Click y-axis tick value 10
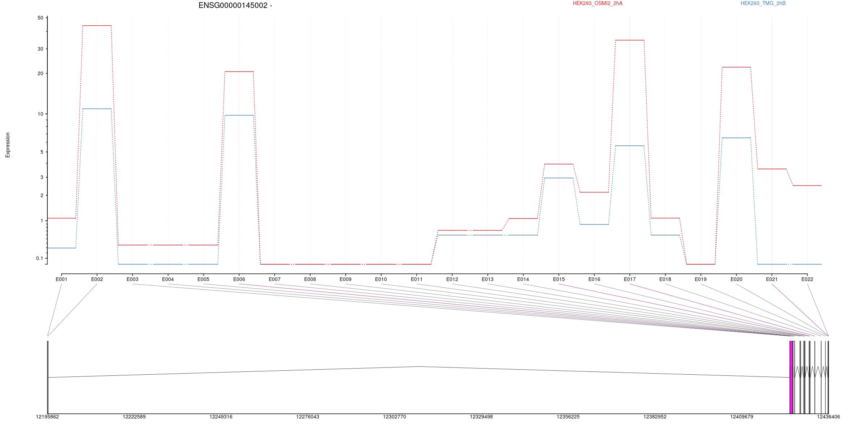Viewport: 868px width, 434px height. (x=40, y=114)
